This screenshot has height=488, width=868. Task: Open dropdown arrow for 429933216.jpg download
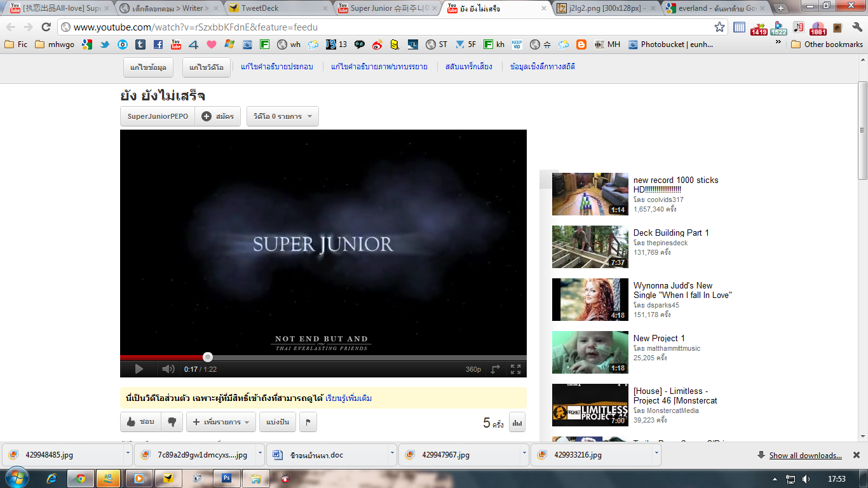(656, 454)
